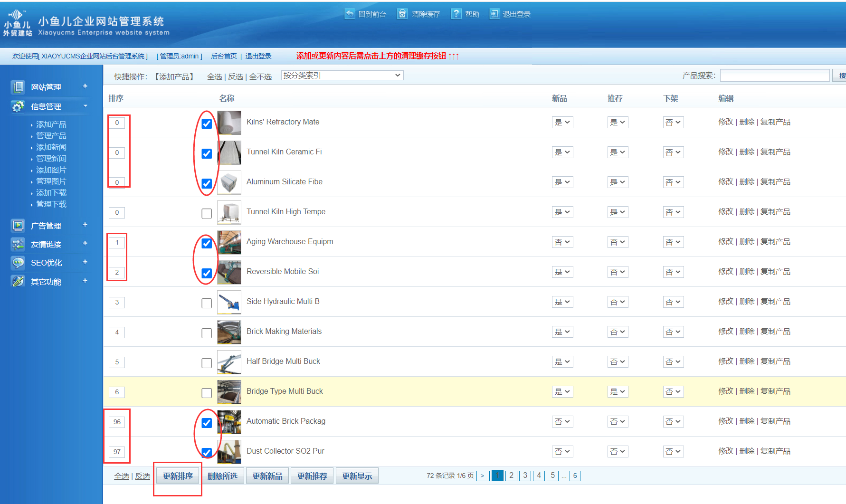Screen dimensions: 846x504
Task: Click the 广告管理 sidebar icon
Action: 18,226
